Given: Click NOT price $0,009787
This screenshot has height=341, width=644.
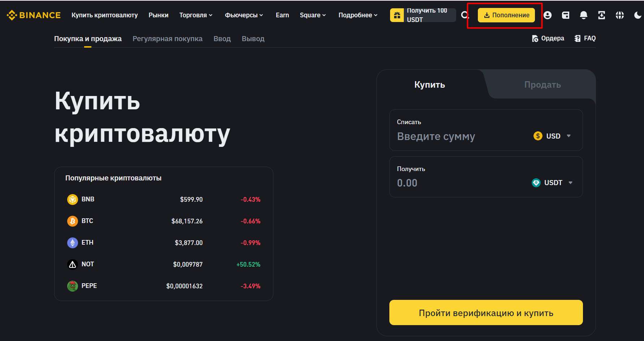Looking at the screenshot, I should [188, 265].
